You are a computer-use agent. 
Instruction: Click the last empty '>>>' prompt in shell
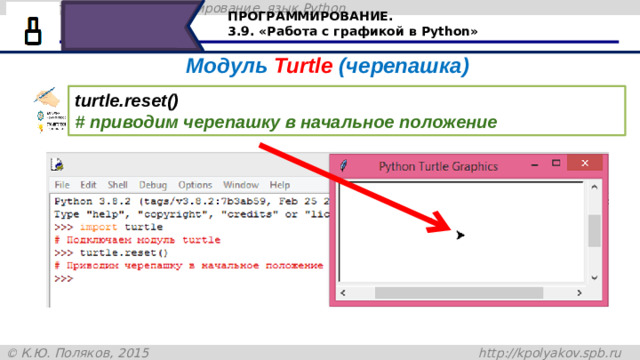point(63,278)
